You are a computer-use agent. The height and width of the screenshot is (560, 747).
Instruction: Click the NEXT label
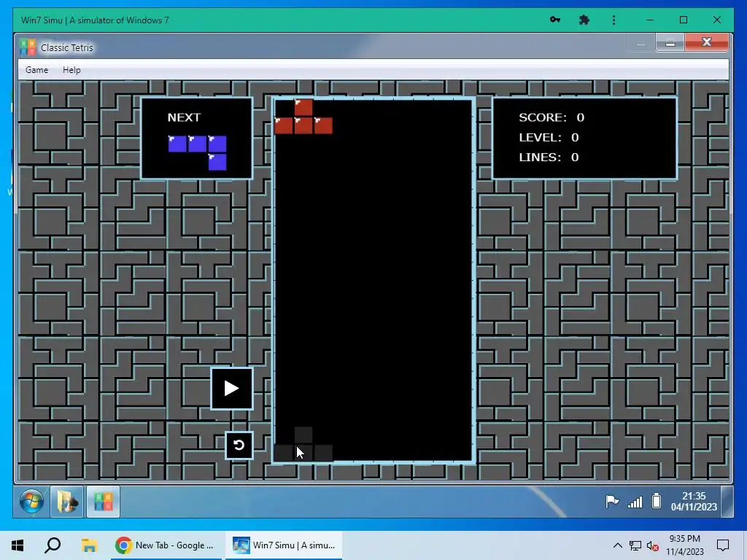(184, 117)
